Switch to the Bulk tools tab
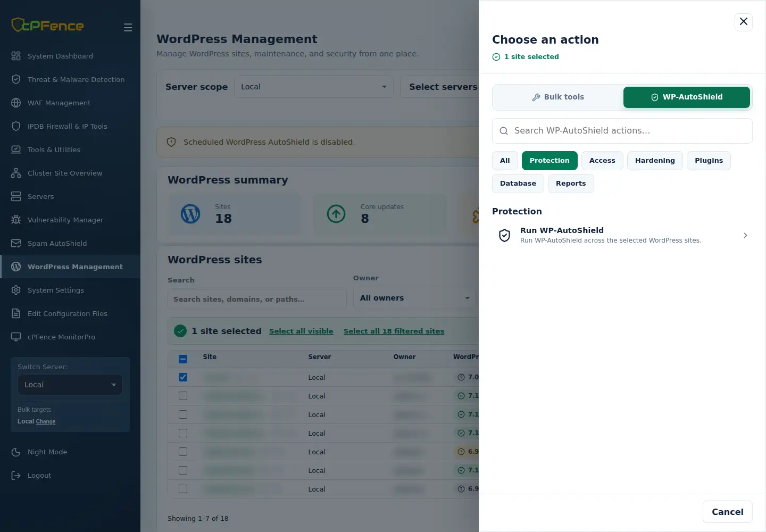766x532 pixels. (x=558, y=97)
